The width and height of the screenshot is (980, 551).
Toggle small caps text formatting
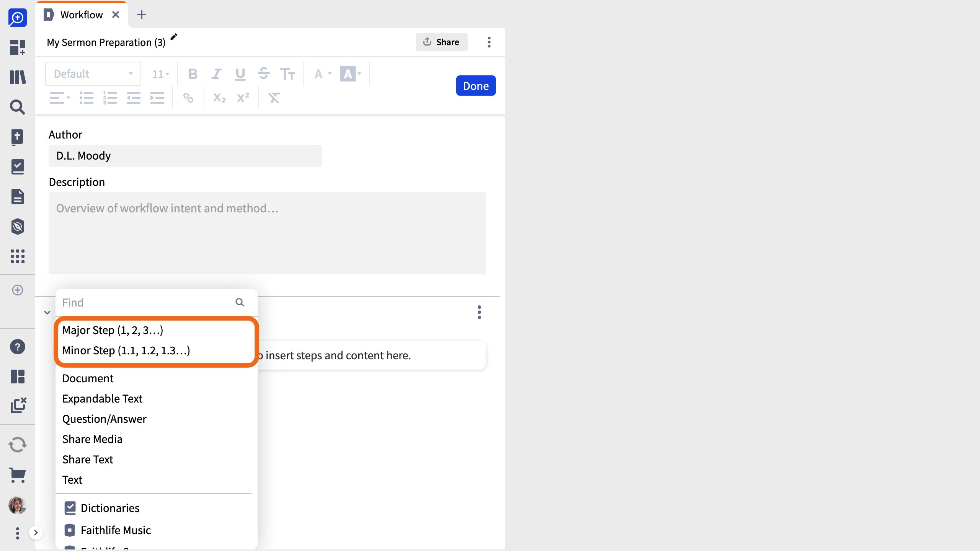[x=287, y=74]
